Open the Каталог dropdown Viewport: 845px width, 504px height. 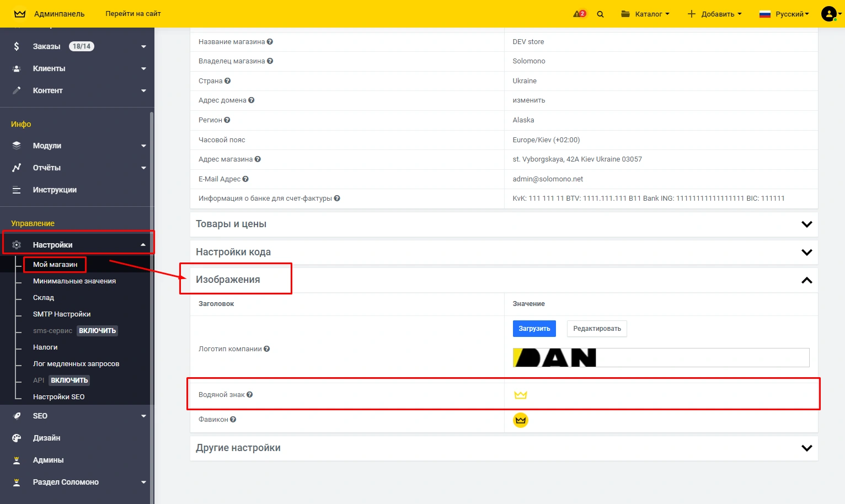coord(645,14)
